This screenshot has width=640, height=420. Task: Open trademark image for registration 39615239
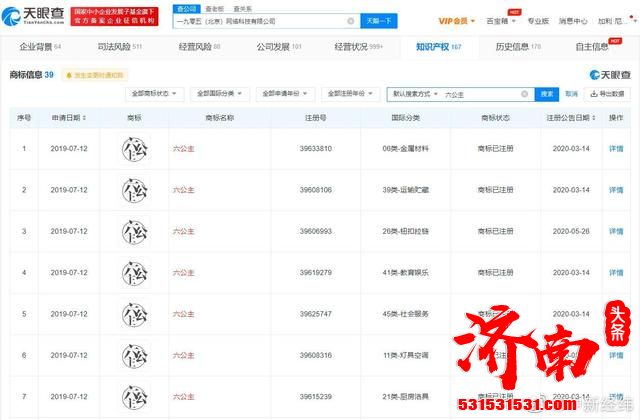pos(135,397)
